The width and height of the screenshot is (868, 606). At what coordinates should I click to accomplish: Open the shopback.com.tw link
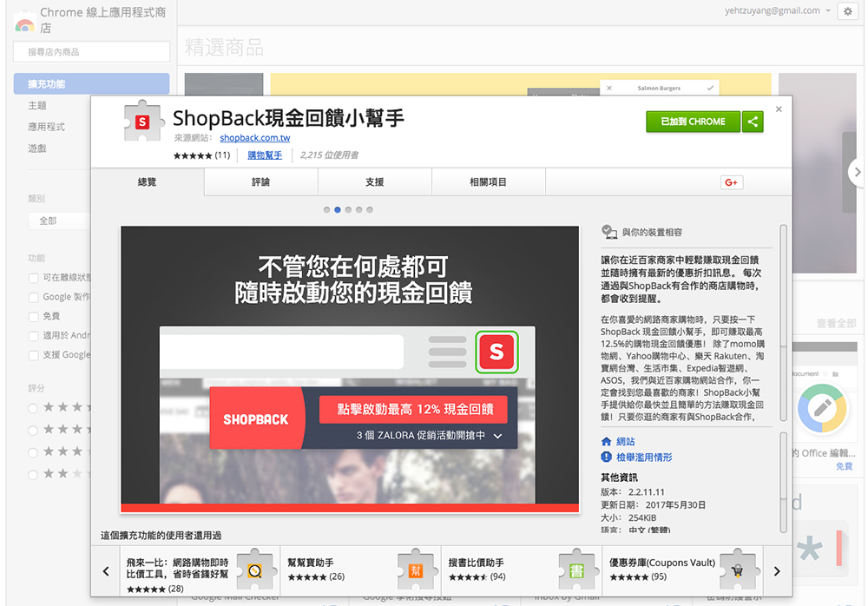coord(254,138)
